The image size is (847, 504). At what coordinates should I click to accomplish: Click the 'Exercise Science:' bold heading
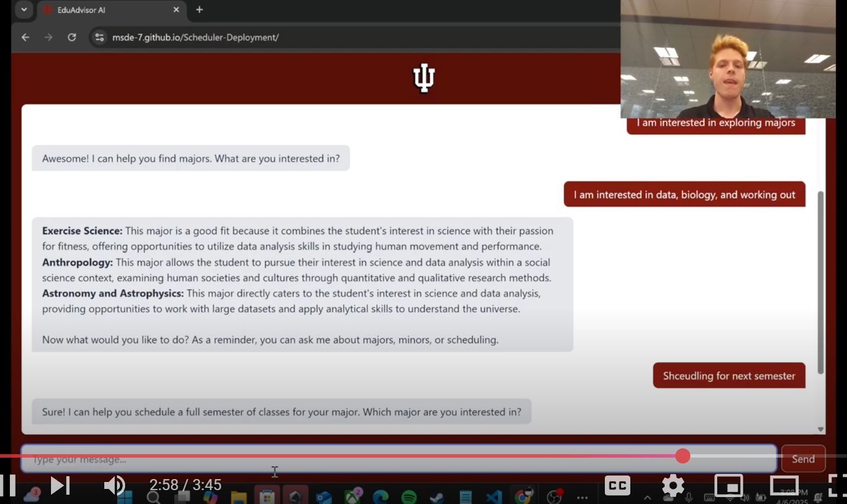(82, 231)
